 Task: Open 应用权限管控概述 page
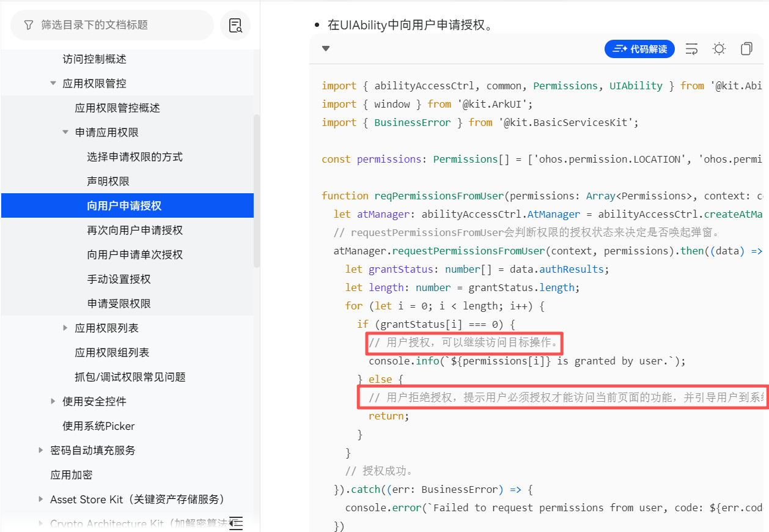coord(117,108)
